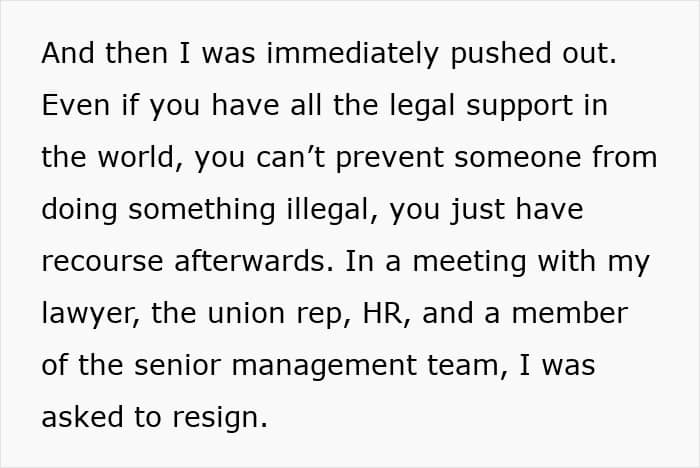Click the word "lawyer"
This screenshot has height=468, width=700.
[86, 314]
